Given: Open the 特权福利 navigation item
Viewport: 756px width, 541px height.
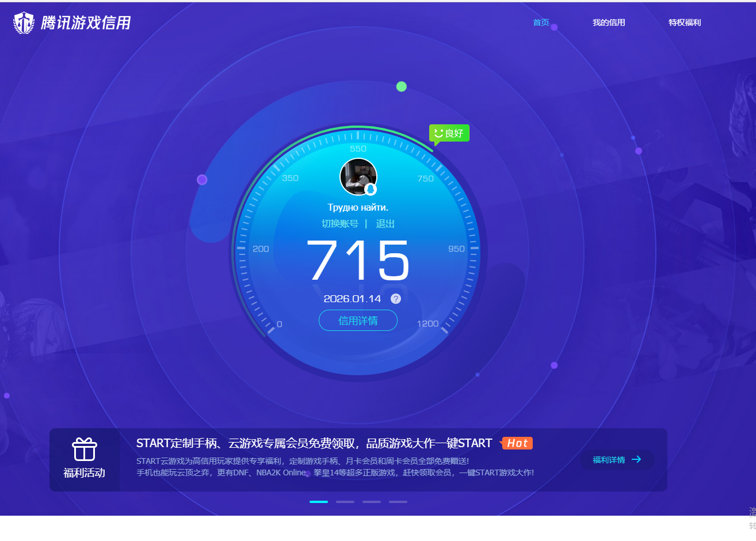Looking at the screenshot, I should [685, 22].
